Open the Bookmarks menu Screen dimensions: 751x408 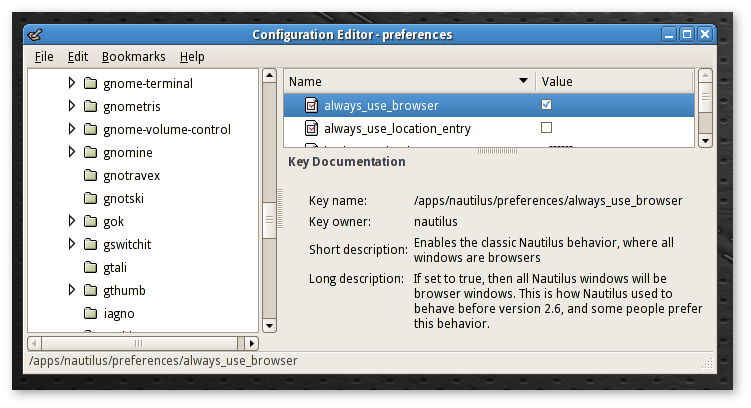[134, 57]
